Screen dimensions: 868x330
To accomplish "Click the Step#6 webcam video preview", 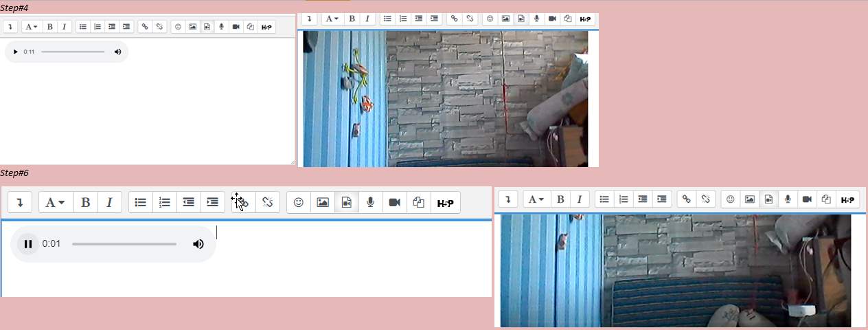I will [x=676, y=270].
